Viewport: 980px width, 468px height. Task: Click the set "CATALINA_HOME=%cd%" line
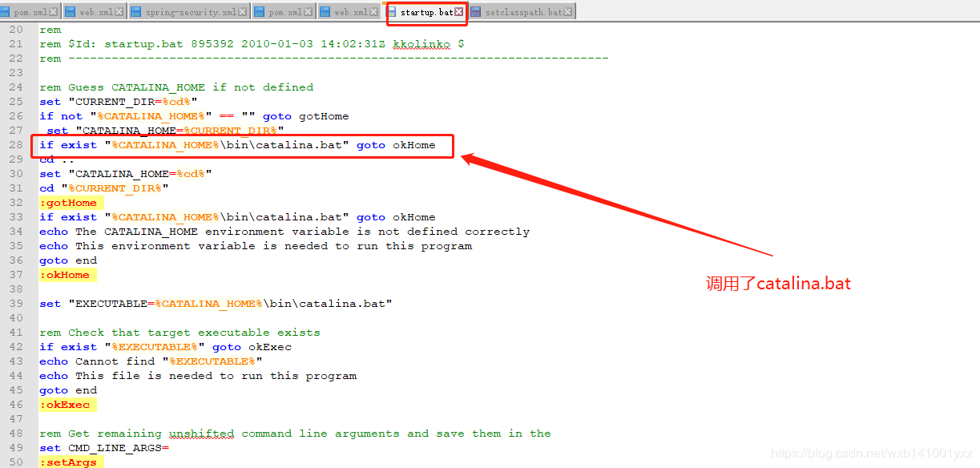click(x=126, y=174)
